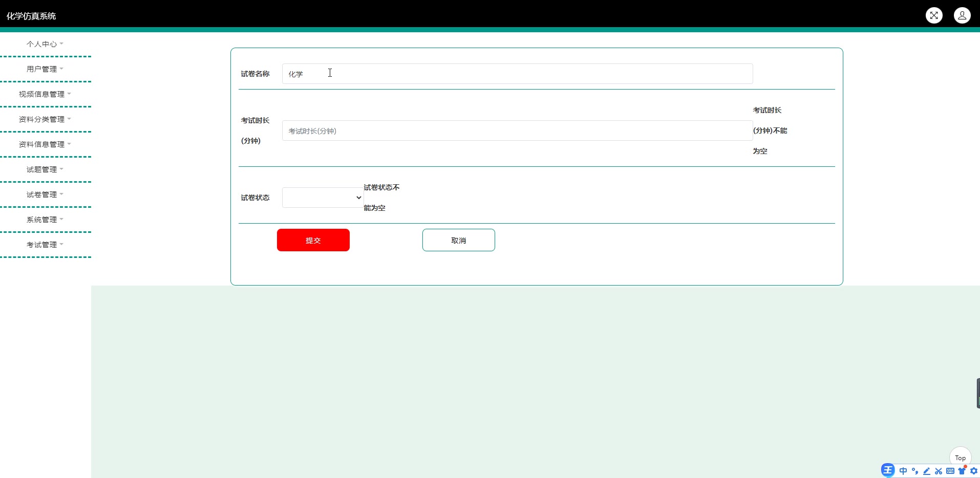
Task: Click the 考试时长(分钟)不能为空 error message
Action: (770, 131)
